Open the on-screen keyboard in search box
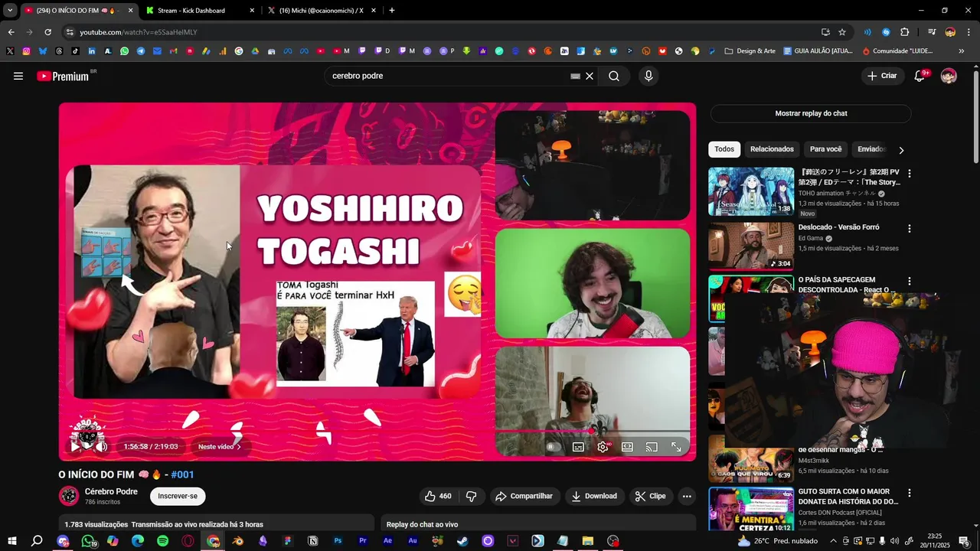The width and height of the screenshot is (980, 551). click(575, 76)
